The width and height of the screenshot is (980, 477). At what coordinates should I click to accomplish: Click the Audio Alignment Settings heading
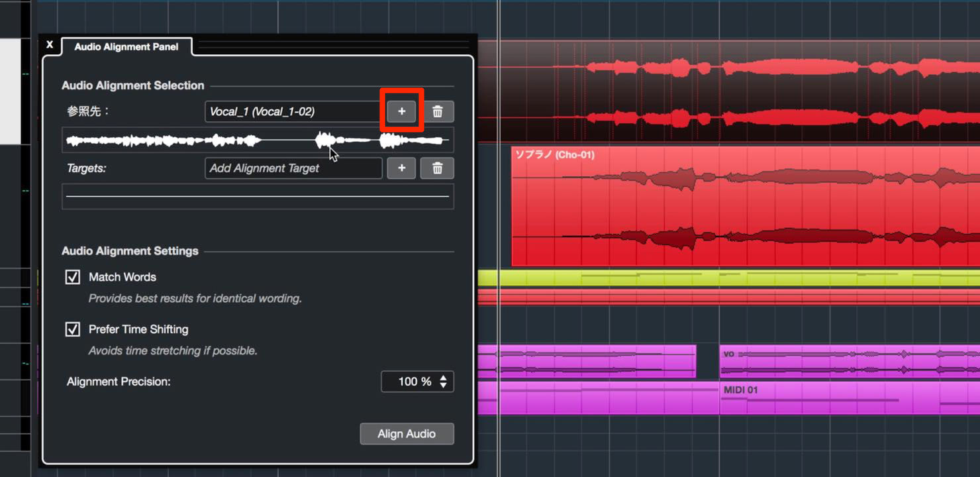130,251
